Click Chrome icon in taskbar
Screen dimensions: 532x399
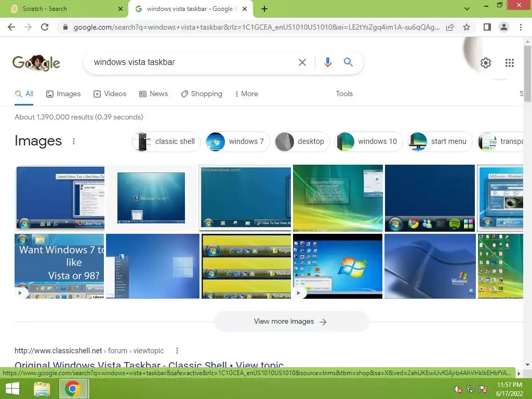[x=73, y=389]
